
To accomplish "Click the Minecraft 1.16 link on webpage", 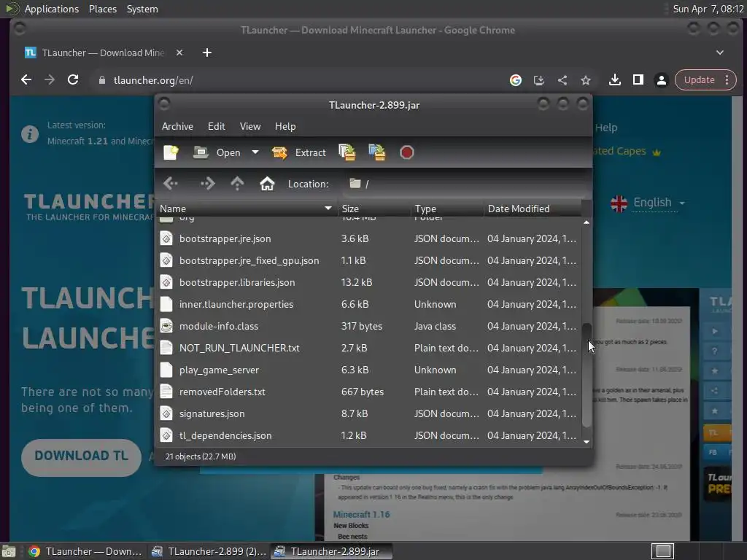I will point(361,514).
